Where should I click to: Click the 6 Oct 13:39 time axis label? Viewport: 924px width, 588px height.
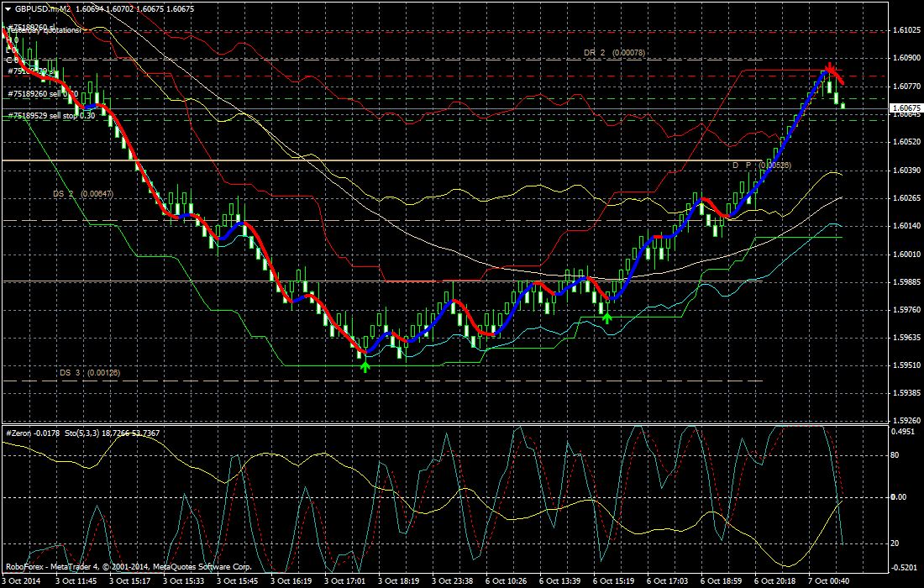click(x=560, y=581)
